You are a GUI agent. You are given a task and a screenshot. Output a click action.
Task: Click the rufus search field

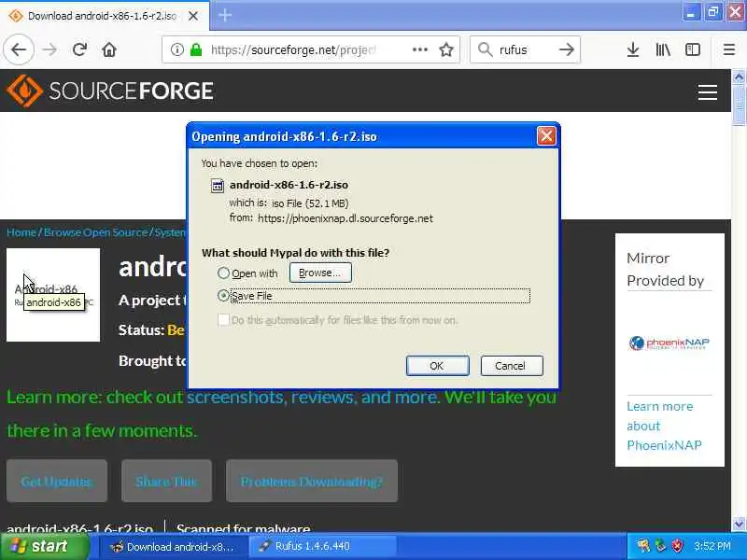(525, 49)
